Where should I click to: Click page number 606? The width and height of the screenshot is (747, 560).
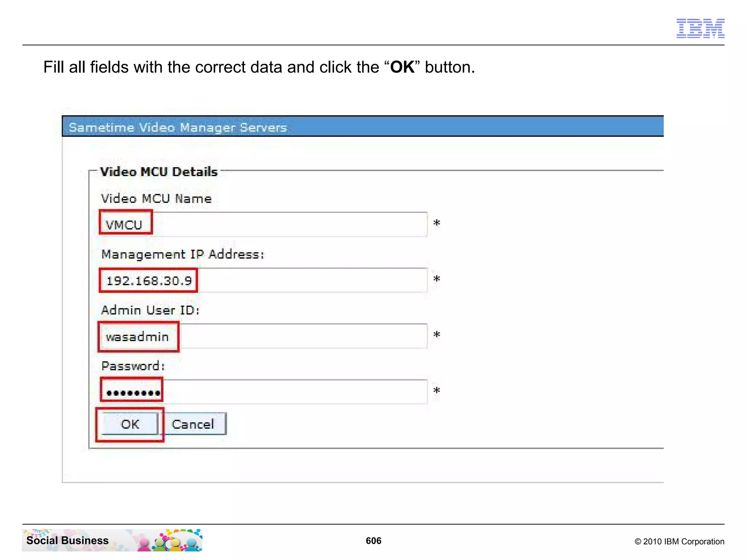coord(373,541)
